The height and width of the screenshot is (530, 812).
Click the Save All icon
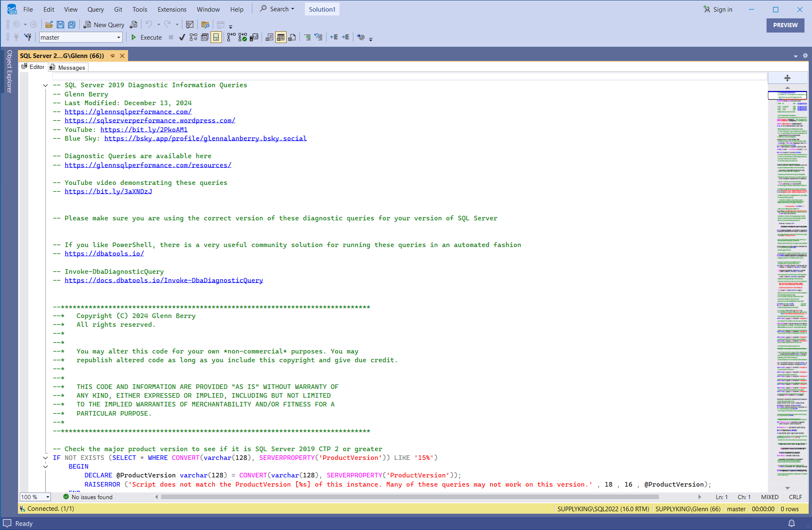click(72, 25)
